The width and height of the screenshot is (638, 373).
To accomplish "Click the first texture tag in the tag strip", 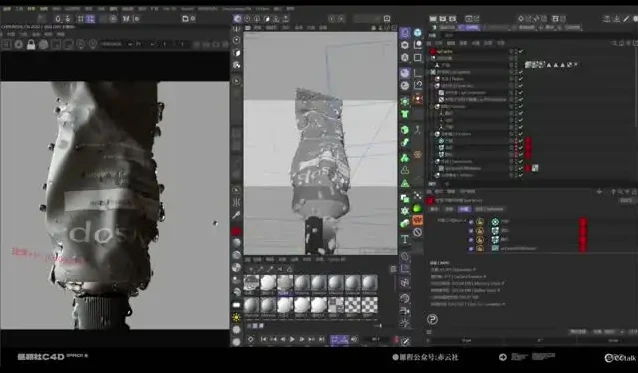I will coord(527,65).
